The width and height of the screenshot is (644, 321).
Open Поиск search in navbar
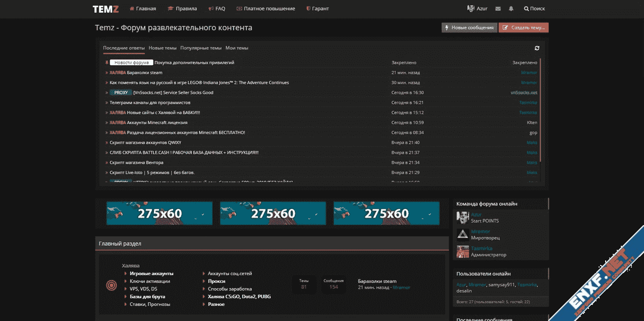(534, 9)
